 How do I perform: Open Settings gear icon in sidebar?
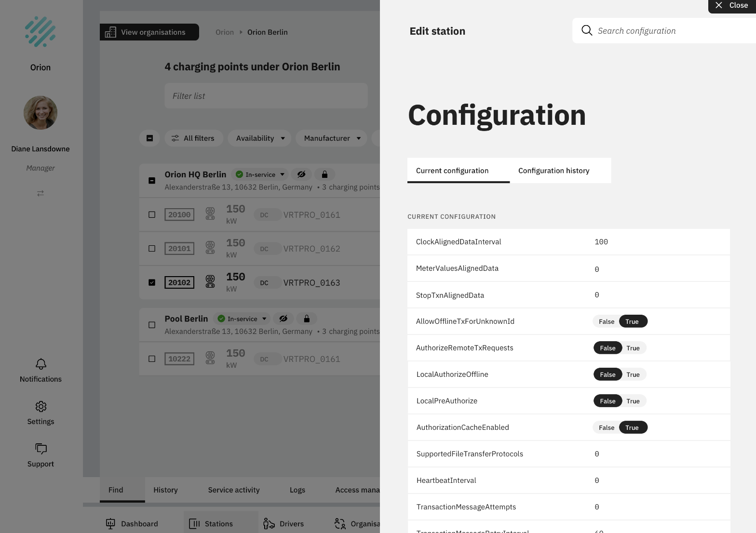41,406
